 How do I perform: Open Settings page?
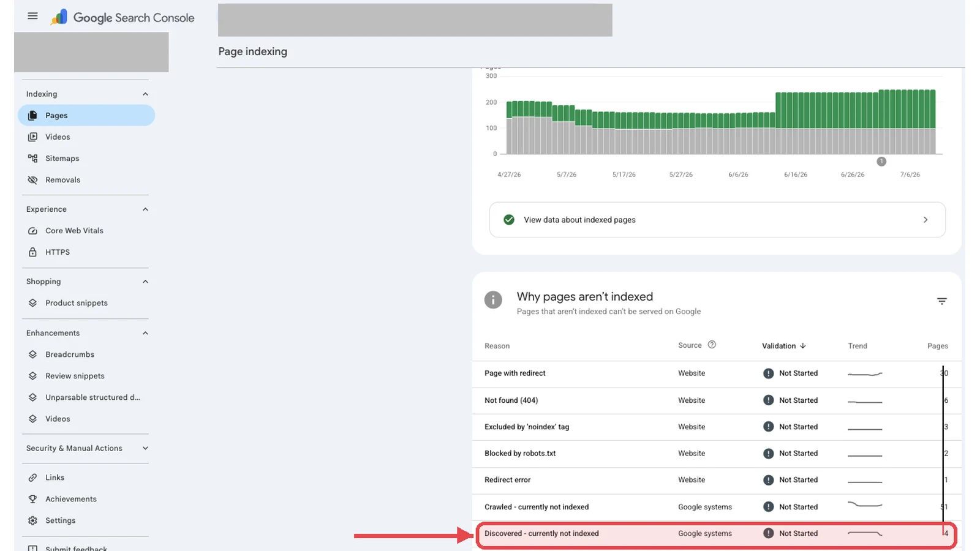point(86,520)
